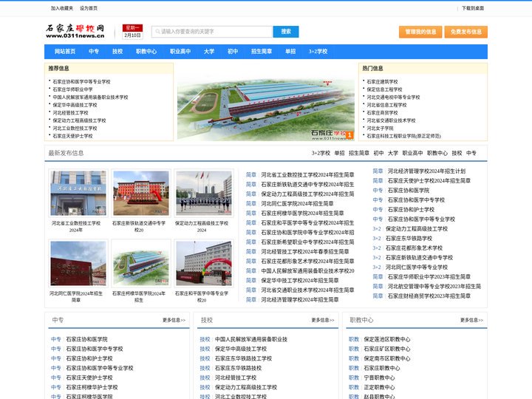Open 河北省工业数控技工学校2024年招生简章 article
532x399 pixels.
[307, 174]
